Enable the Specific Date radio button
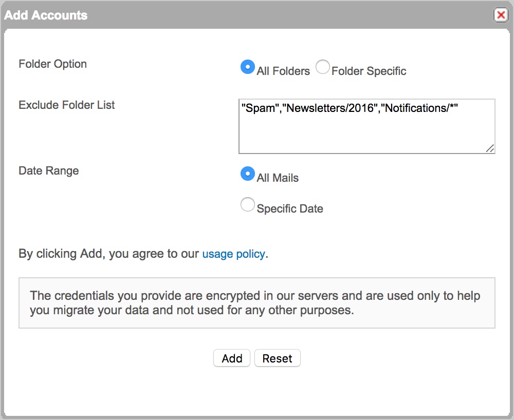 [x=248, y=205]
